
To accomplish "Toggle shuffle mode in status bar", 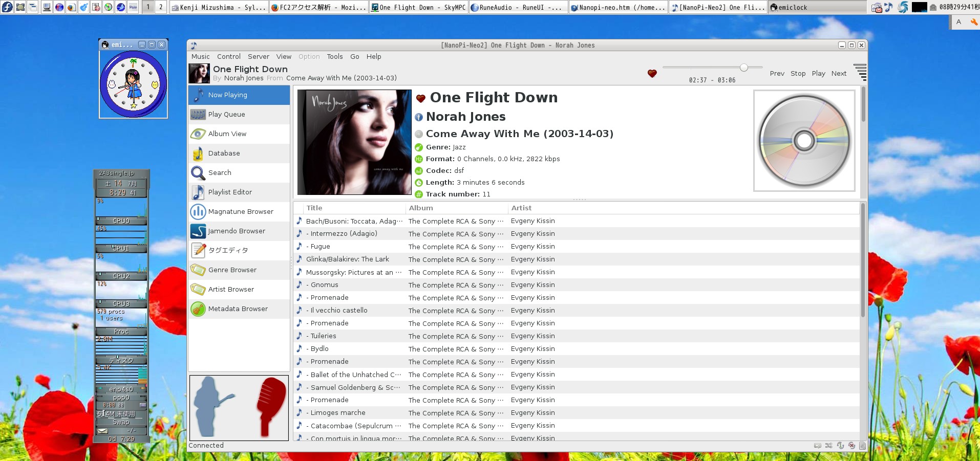I will (x=828, y=446).
